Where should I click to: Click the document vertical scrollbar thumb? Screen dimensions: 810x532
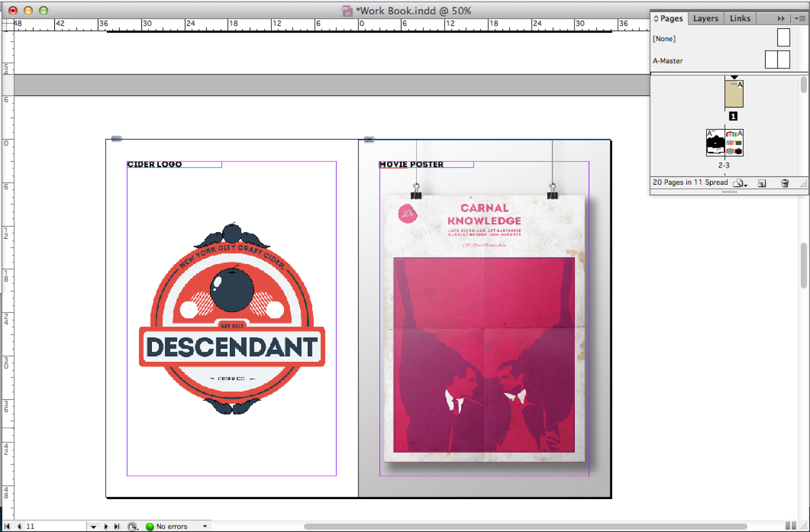click(x=804, y=266)
